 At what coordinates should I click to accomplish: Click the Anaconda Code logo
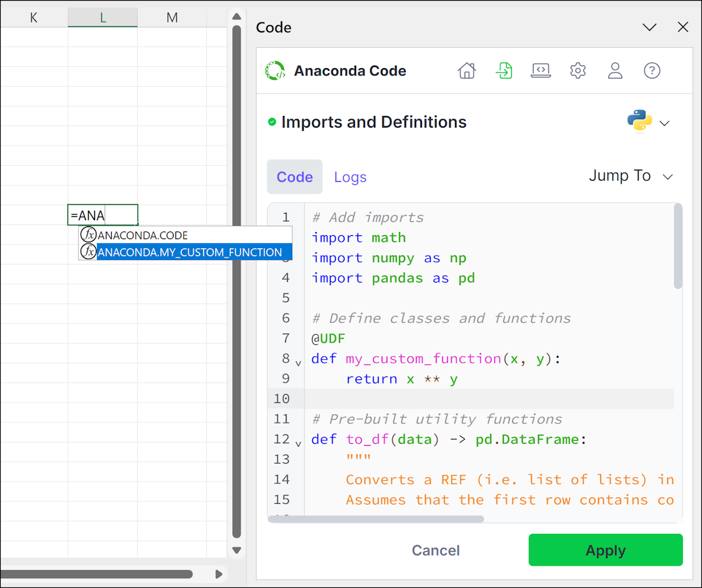274,70
